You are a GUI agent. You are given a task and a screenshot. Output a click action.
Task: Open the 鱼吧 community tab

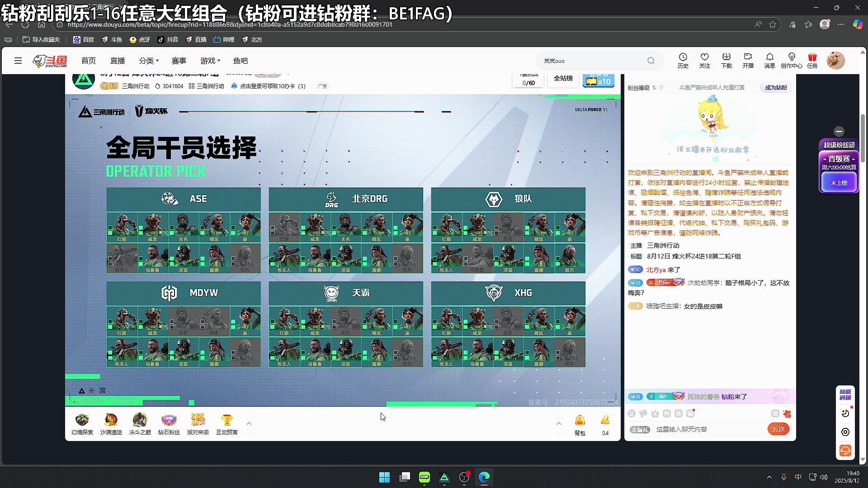tap(241, 61)
